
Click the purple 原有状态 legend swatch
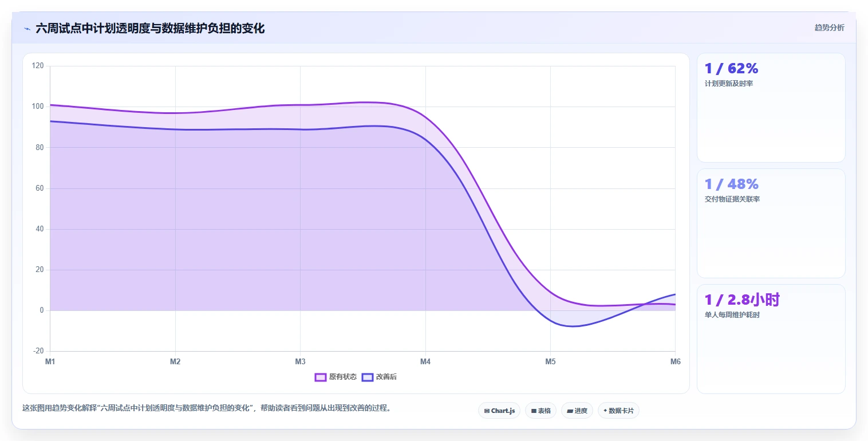(x=320, y=377)
